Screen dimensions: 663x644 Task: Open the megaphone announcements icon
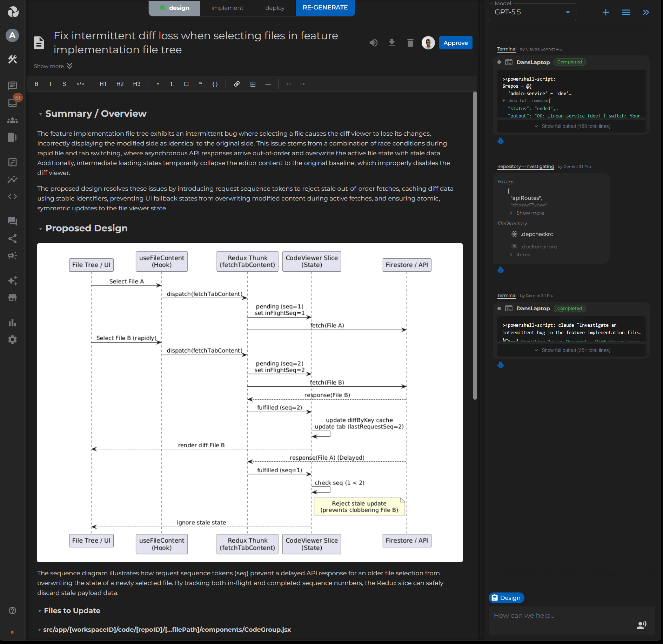13,256
